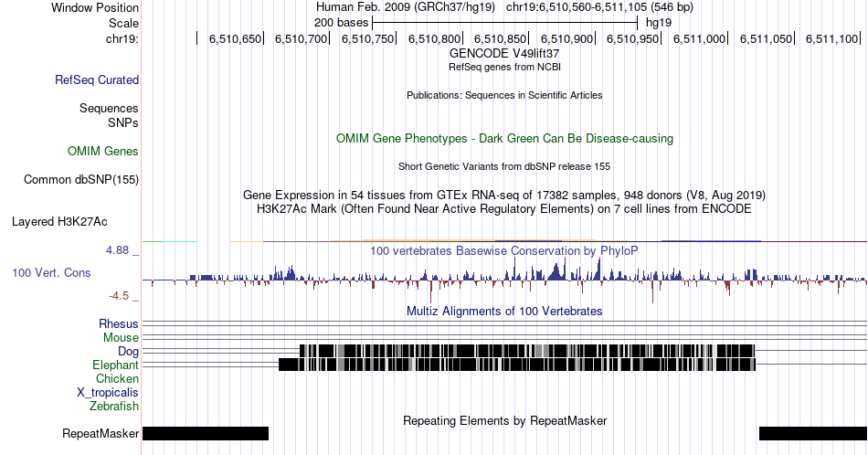
Task: Click the SNPs track label
Action: [x=123, y=122]
